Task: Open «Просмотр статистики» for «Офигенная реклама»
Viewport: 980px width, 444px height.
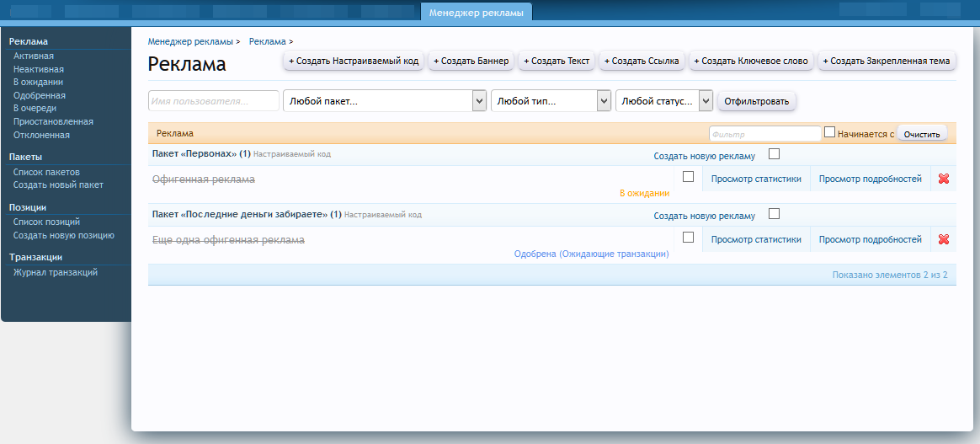Action: (756, 179)
